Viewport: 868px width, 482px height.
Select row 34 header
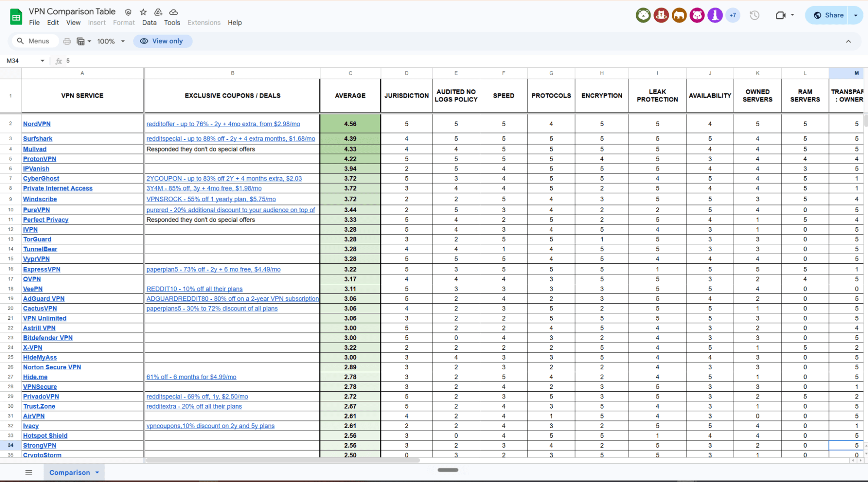pos(10,446)
